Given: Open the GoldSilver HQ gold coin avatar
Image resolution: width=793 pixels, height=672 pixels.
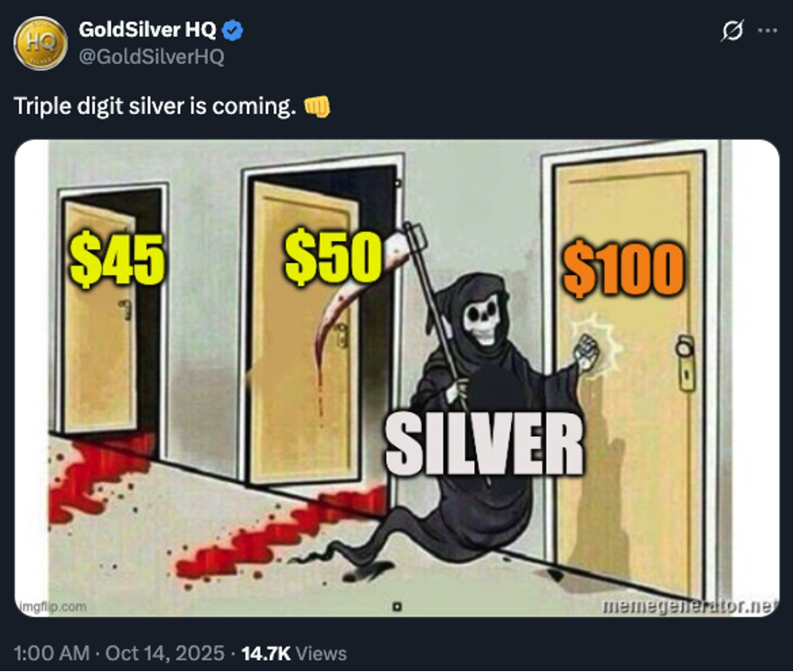Looking at the screenshot, I should coord(41,43).
